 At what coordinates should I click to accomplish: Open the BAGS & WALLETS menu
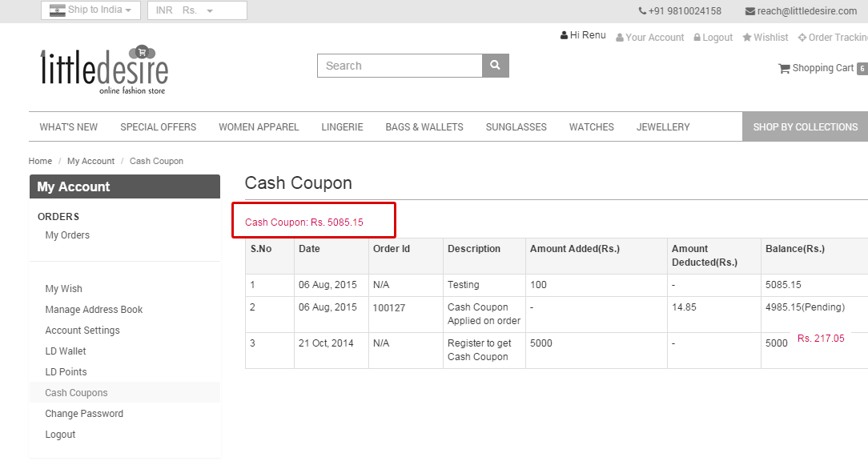click(424, 126)
